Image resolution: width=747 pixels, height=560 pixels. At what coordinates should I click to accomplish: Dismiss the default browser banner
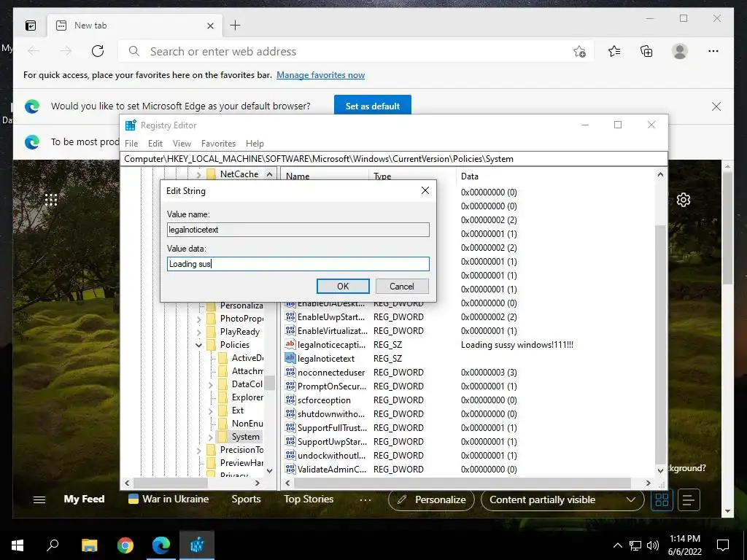click(716, 106)
